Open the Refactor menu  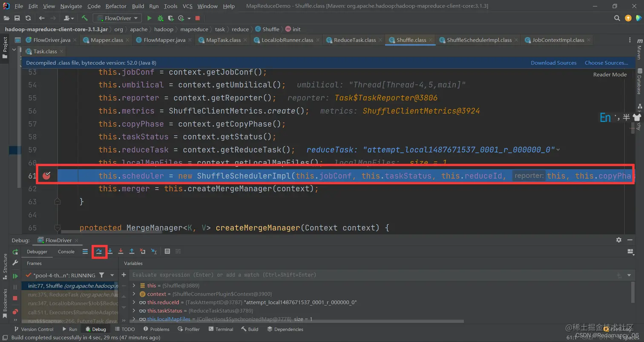tap(116, 6)
